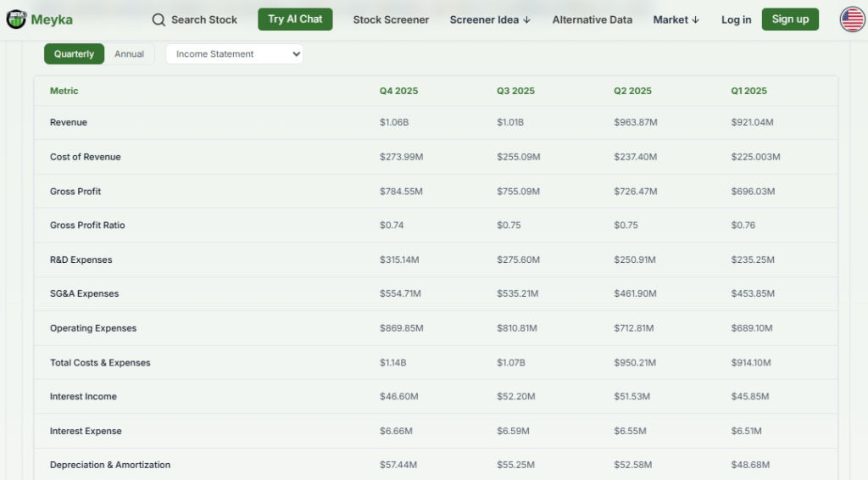Viewport: 868px width, 480px height.
Task: Click the Meyka logo icon
Action: tap(16, 20)
